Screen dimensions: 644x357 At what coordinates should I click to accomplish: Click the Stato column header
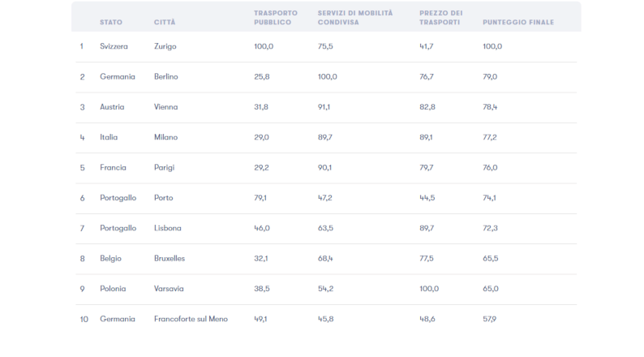coord(111,22)
